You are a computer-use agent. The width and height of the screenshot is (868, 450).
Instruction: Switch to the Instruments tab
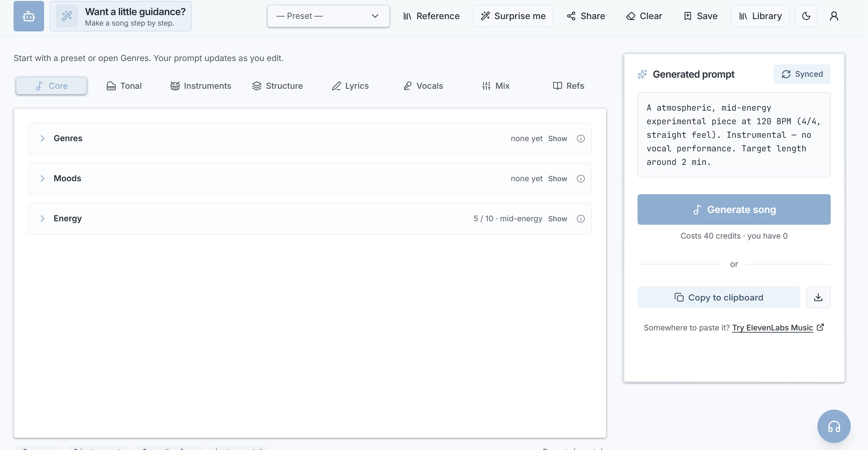[x=200, y=86]
